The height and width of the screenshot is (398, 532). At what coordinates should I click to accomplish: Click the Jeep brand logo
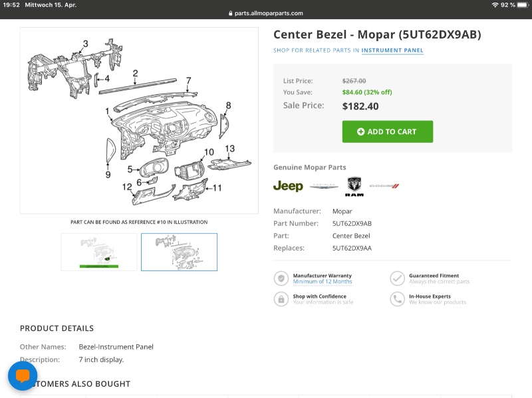point(288,186)
